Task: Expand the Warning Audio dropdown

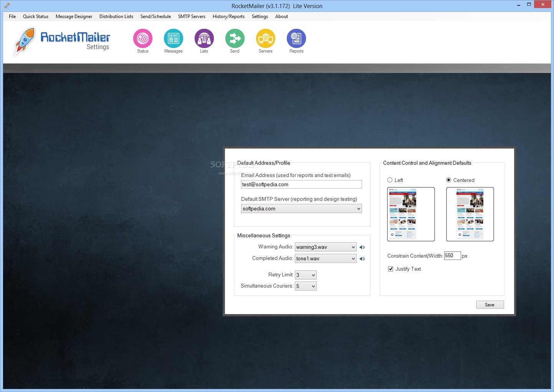Action: tap(326, 247)
